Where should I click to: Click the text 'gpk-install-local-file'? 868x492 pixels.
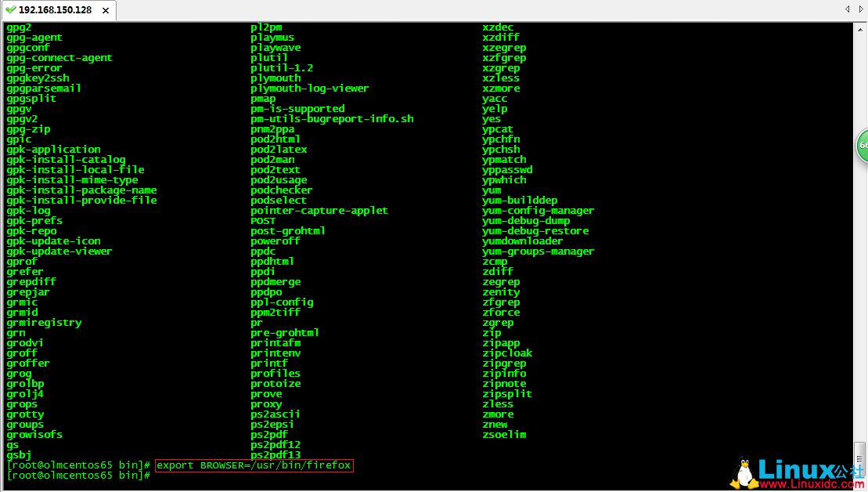click(75, 169)
